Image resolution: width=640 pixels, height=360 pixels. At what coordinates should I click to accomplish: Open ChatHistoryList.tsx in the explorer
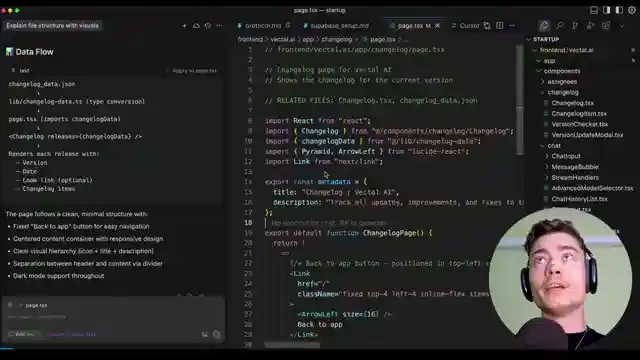pos(580,199)
